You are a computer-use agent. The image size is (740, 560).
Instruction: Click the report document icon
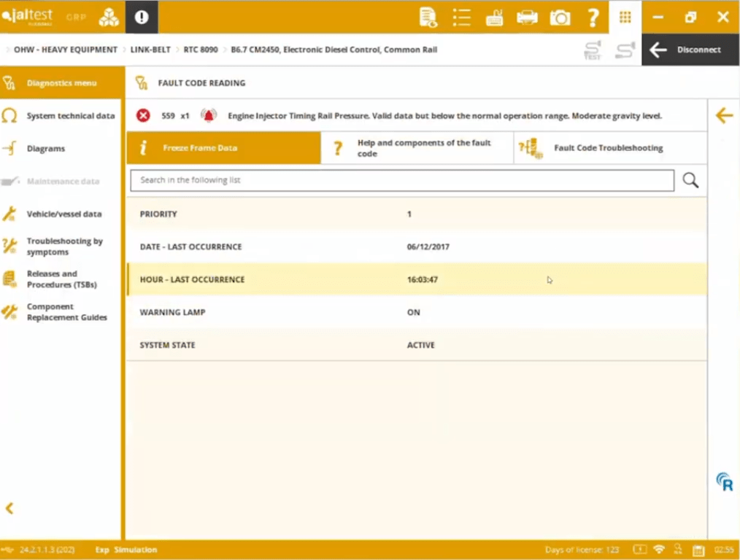pyautogui.click(x=428, y=17)
